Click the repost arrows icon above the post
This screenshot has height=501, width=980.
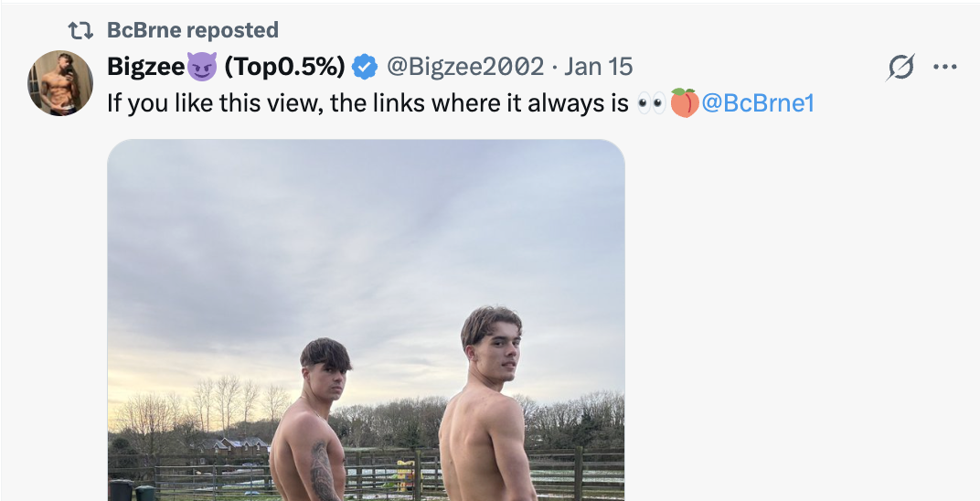tap(81, 30)
